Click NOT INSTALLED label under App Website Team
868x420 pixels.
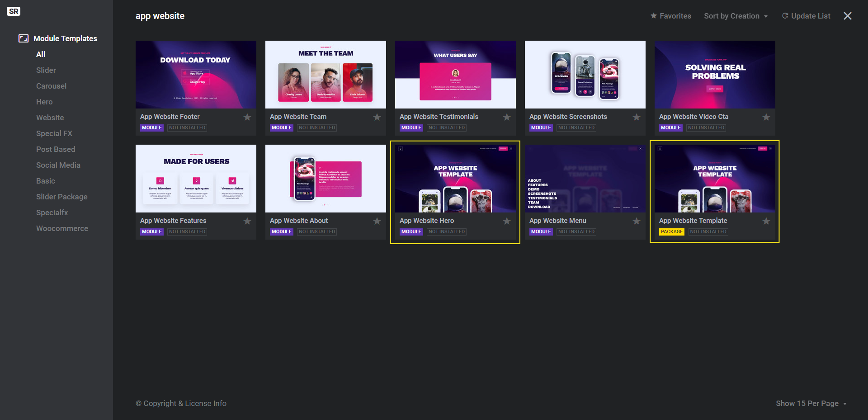pyautogui.click(x=317, y=127)
